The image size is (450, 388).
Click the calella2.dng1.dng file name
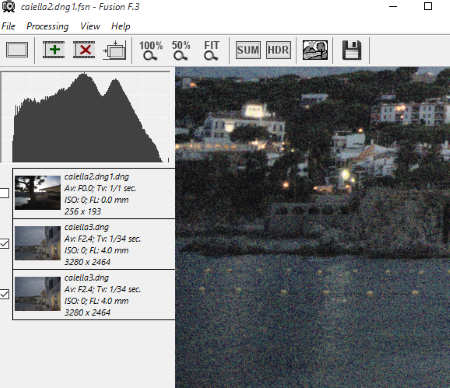pos(97,177)
